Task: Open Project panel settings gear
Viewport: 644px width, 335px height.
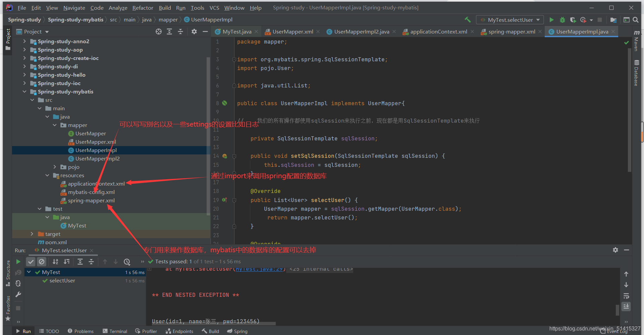Action: pyautogui.click(x=194, y=31)
